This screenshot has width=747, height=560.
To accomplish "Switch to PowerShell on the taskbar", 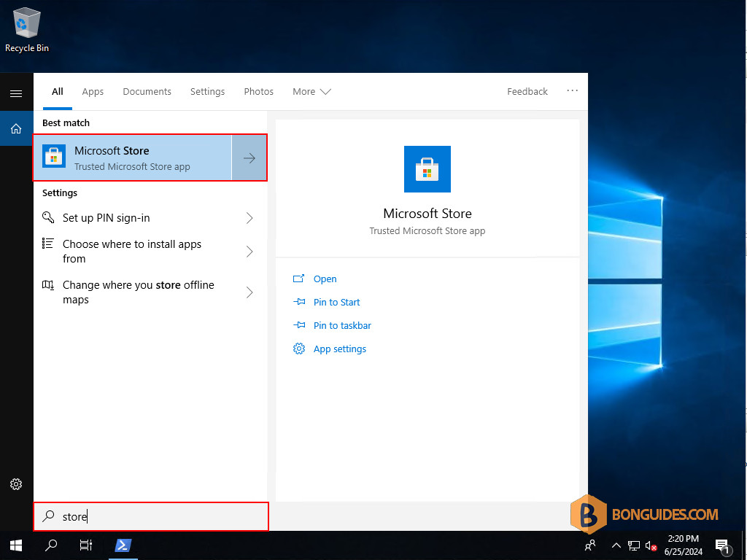I will [x=123, y=545].
